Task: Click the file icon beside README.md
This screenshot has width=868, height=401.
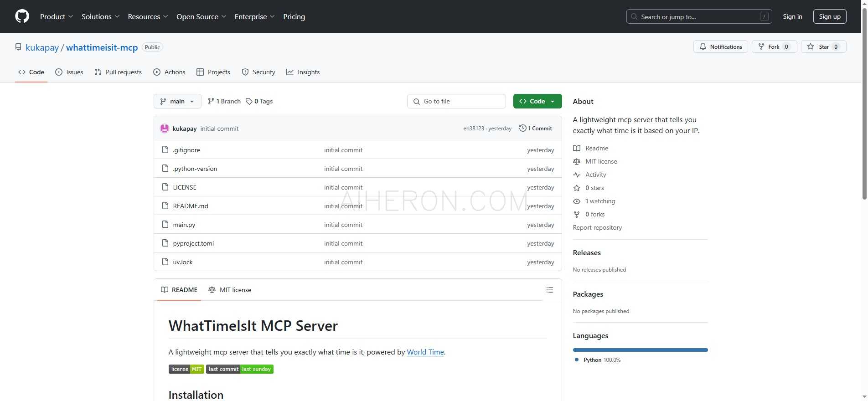Action: (x=165, y=206)
